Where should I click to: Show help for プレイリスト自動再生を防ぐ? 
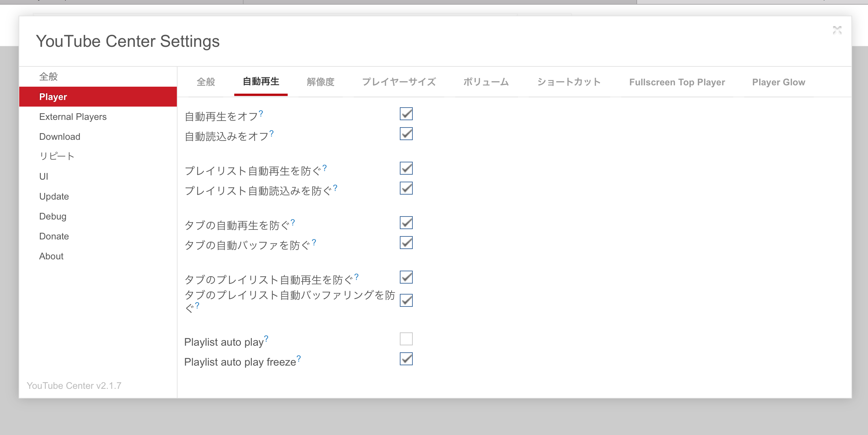pyautogui.click(x=325, y=168)
